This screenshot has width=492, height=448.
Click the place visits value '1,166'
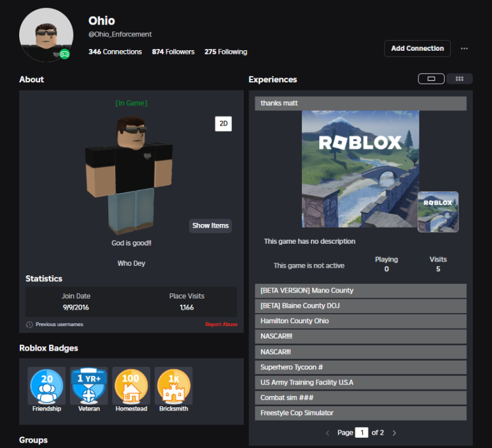coord(187,308)
